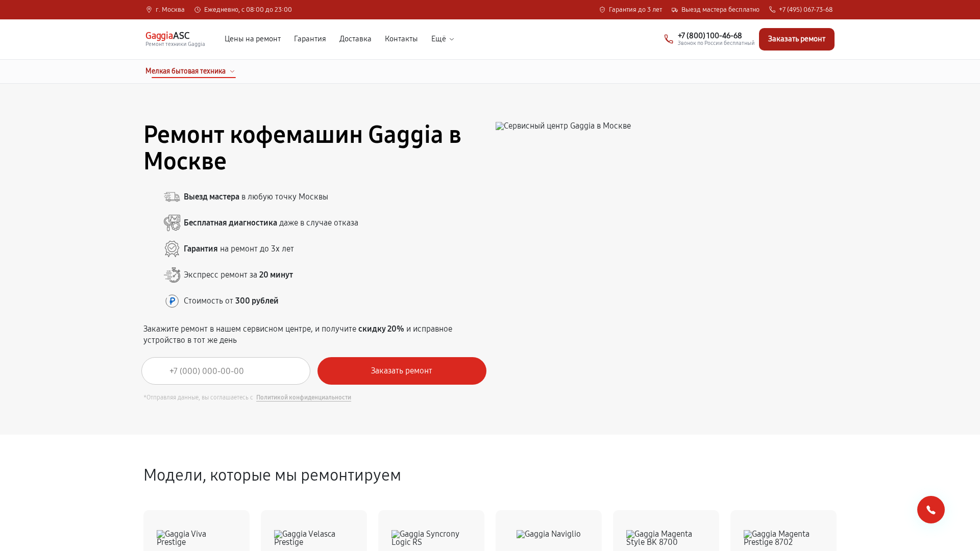Click the location pin icon near г. Москва
The width and height of the screenshot is (980, 551).
(149, 10)
